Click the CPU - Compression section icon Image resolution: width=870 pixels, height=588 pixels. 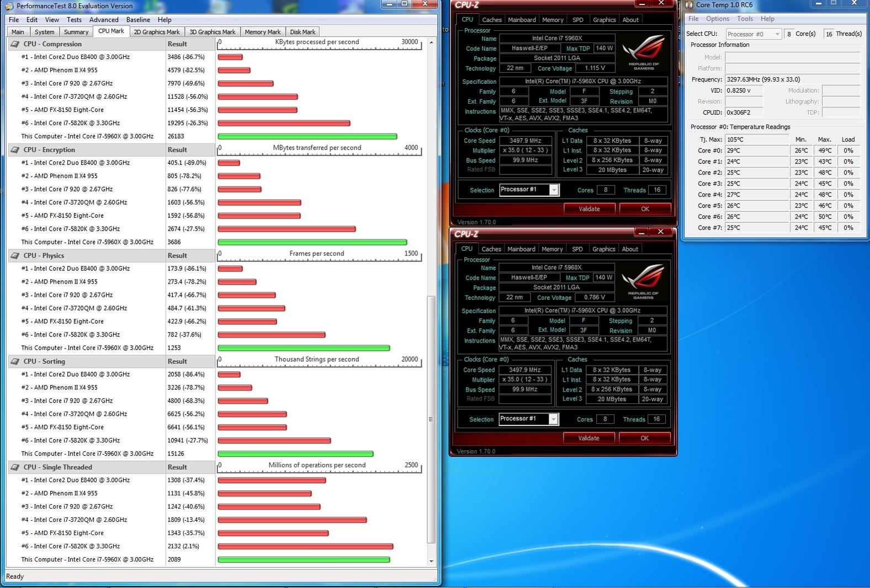pos(14,44)
